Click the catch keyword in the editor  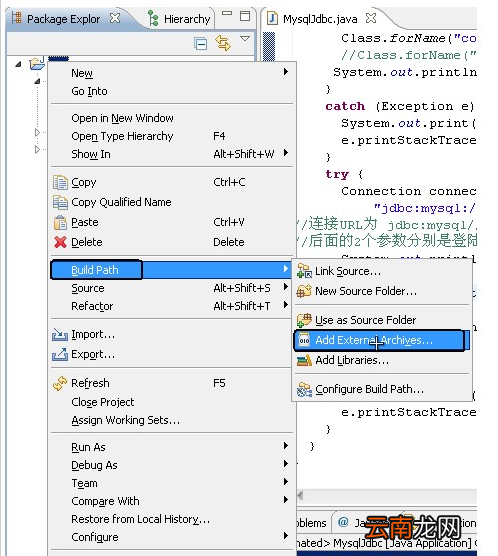[x=345, y=106]
